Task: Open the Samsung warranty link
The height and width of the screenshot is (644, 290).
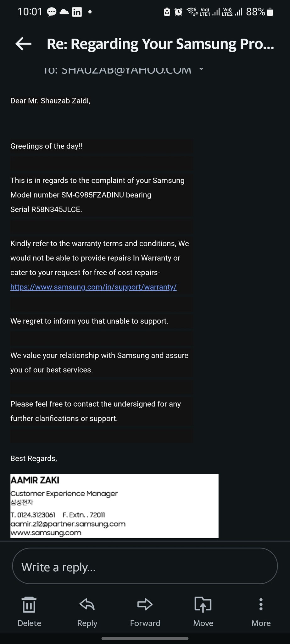Action: (93, 287)
